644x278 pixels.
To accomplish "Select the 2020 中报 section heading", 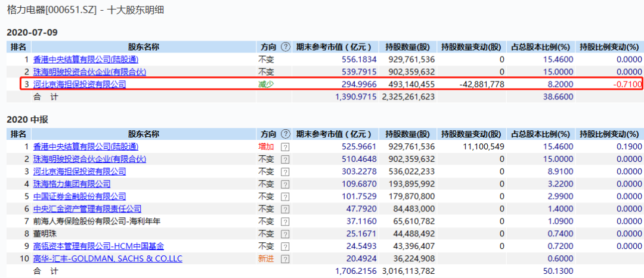I will click(27, 120).
